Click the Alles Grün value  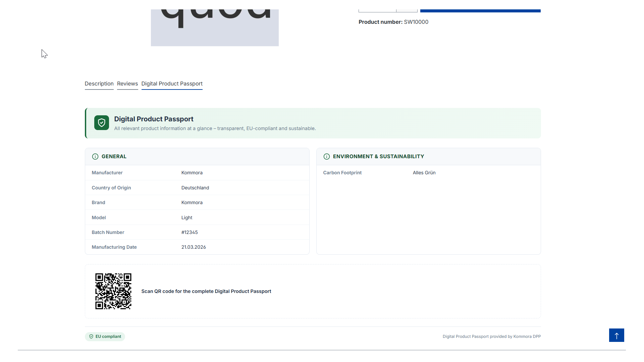424,173
